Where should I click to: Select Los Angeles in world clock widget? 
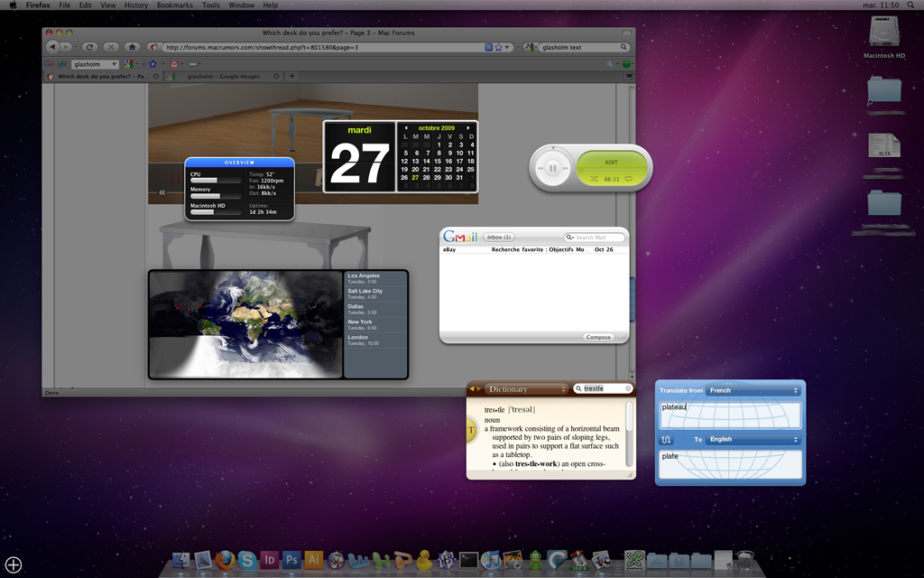click(x=375, y=278)
